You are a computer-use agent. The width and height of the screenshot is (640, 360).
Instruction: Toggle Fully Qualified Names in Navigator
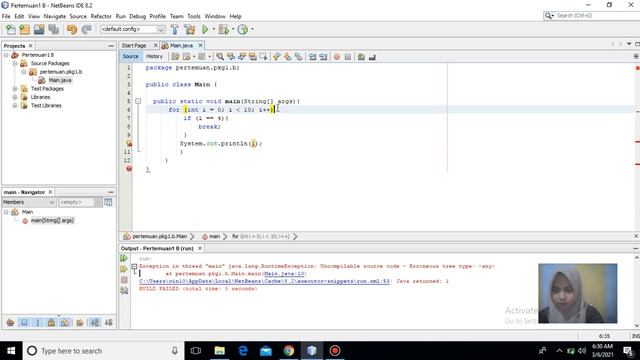click(x=80, y=322)
